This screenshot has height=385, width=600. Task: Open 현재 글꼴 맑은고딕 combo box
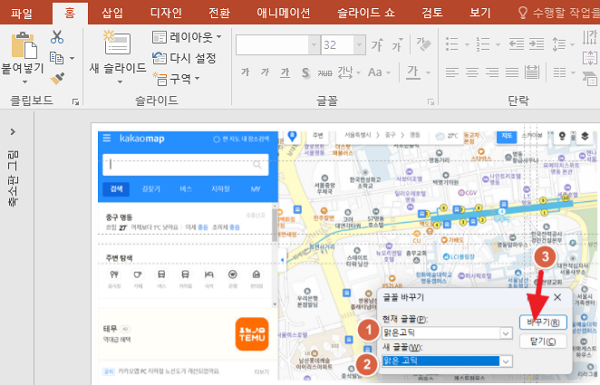pyautogui.click(x=447, y=333)
